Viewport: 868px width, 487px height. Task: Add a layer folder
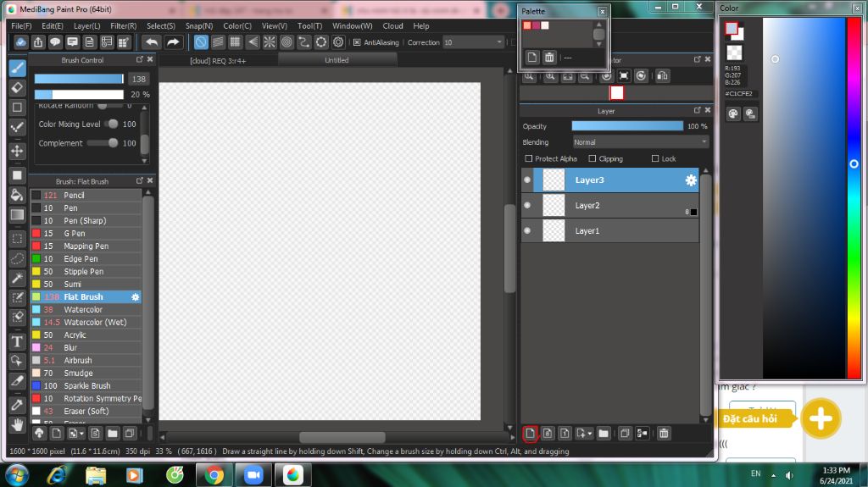click(x=604, y=434)
